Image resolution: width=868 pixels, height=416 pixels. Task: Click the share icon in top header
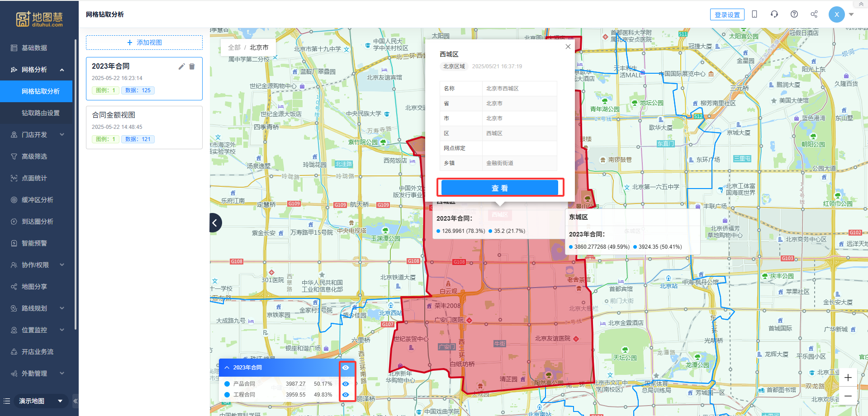tap(814, 14)
